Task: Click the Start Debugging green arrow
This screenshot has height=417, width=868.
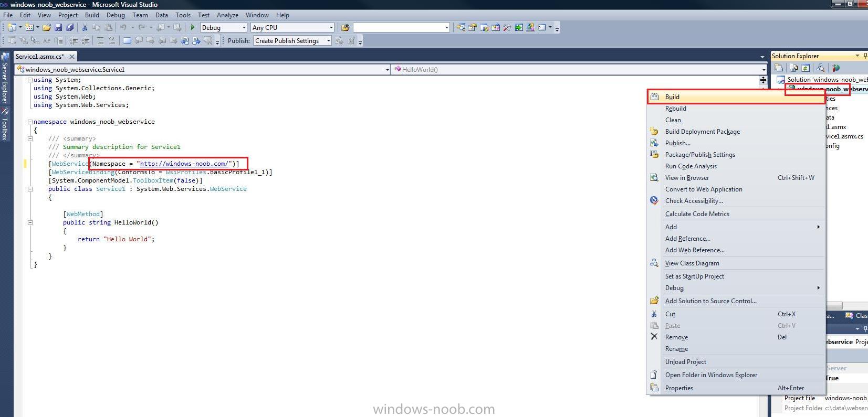Action: 193,27
